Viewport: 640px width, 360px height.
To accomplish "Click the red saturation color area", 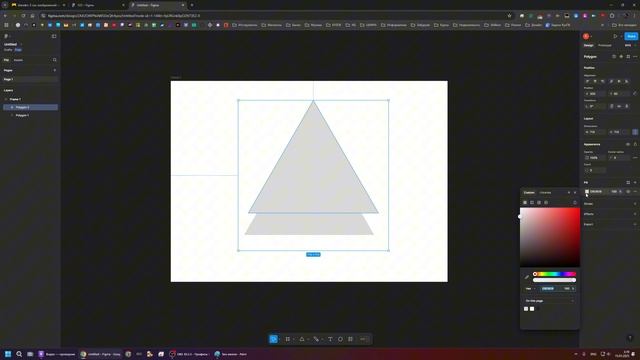I will [x=550, y=237].
